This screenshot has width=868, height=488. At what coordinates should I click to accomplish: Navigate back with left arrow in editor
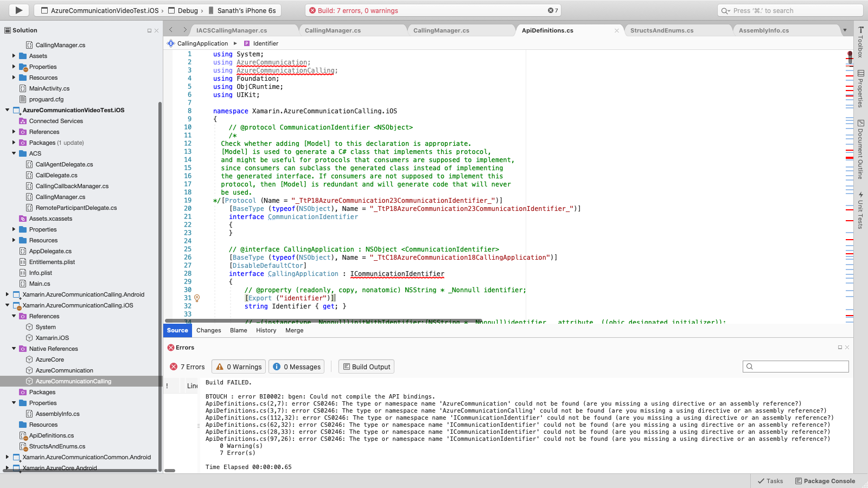pos(171,30)
